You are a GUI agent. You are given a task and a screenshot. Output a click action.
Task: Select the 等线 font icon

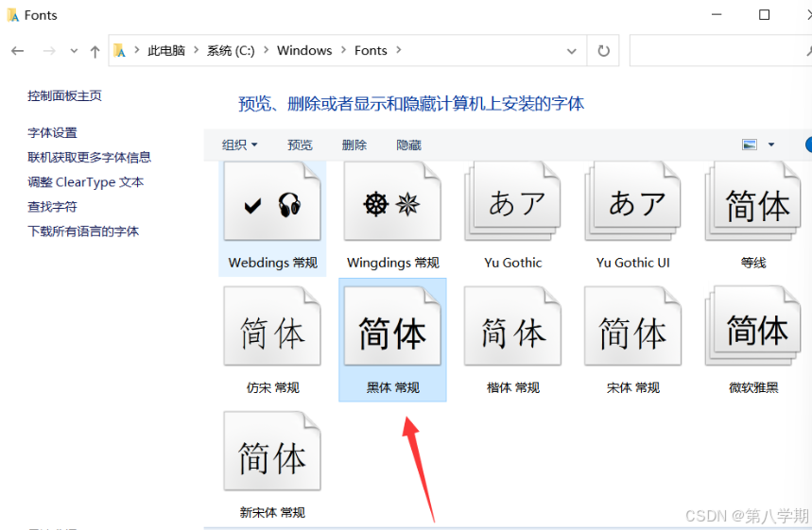coord(753,202)
